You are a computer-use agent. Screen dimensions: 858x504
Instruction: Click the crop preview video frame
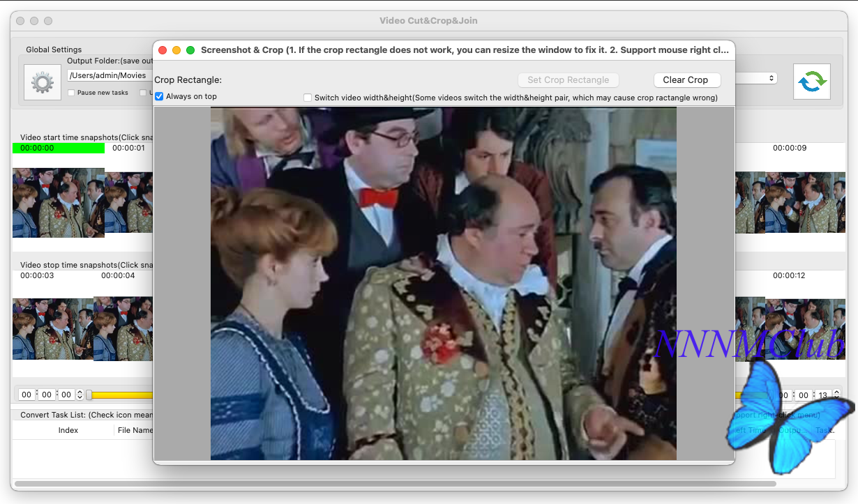point(444,283)
